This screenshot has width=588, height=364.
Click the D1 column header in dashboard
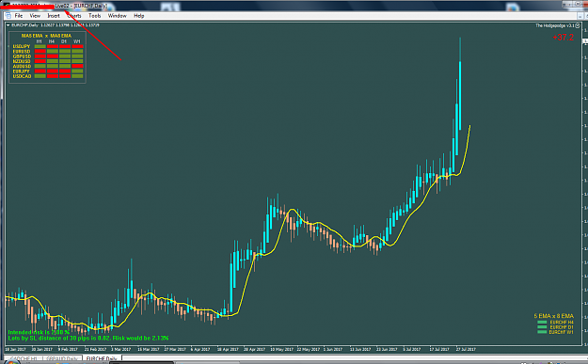click(64, 41)
